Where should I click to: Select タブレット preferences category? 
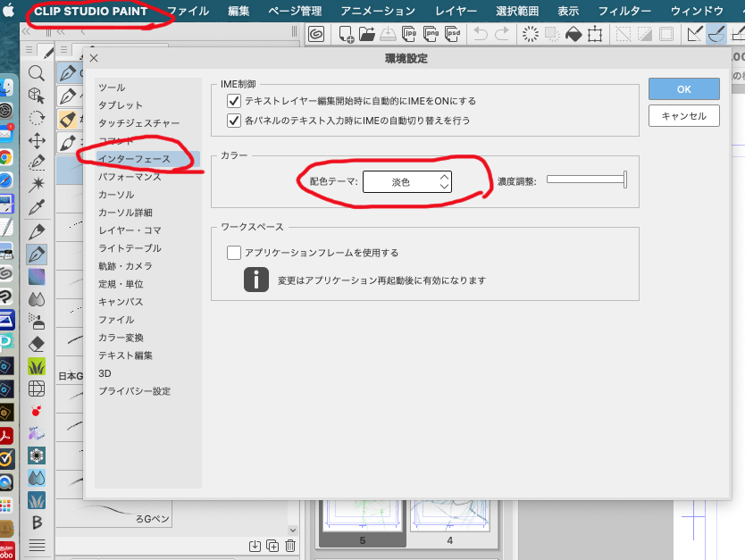[x=121, y=105]
